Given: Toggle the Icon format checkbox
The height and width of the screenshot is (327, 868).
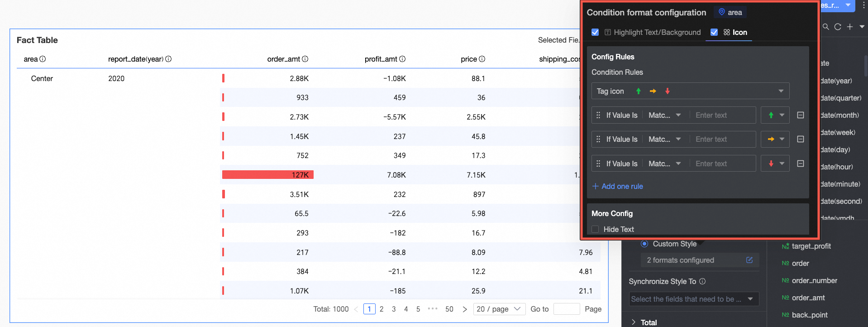Looking at the screenshot, I should click(x=714, y=32).
